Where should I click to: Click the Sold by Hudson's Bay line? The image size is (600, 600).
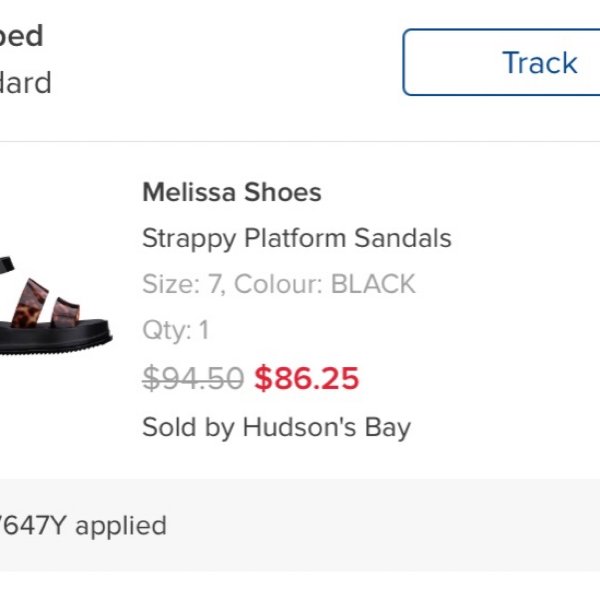[276, 427]
